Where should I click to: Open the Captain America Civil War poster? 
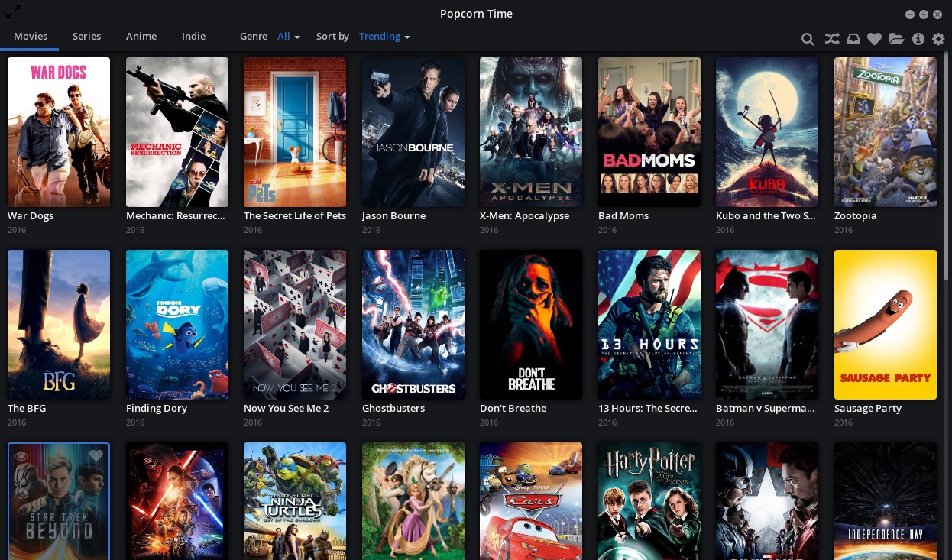[x=767, y=501]
